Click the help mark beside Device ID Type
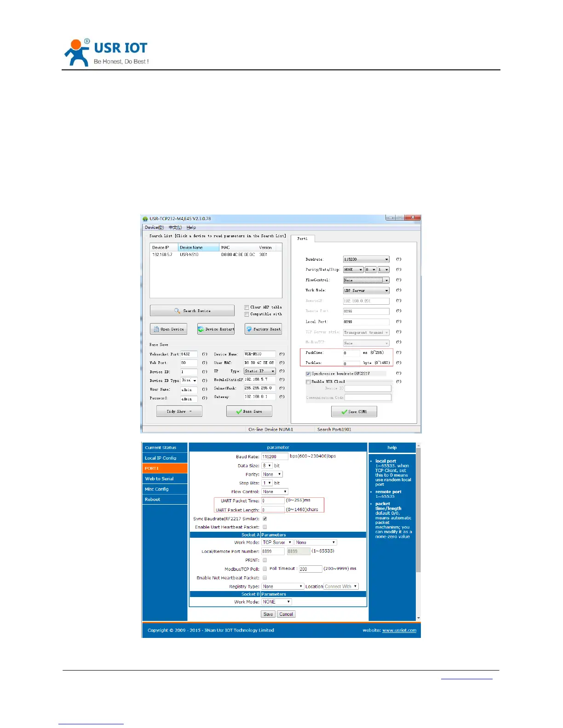This screenshot has width=563, height=728. [x=205, y=380]
